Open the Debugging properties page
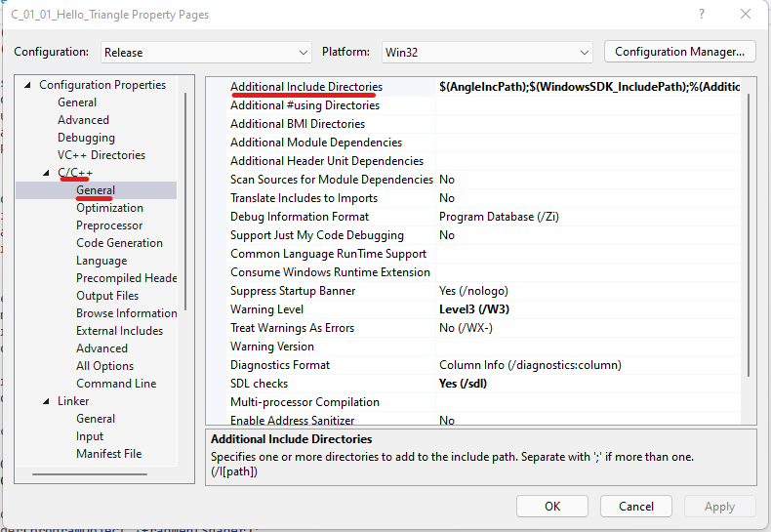 tap(86, 138)
